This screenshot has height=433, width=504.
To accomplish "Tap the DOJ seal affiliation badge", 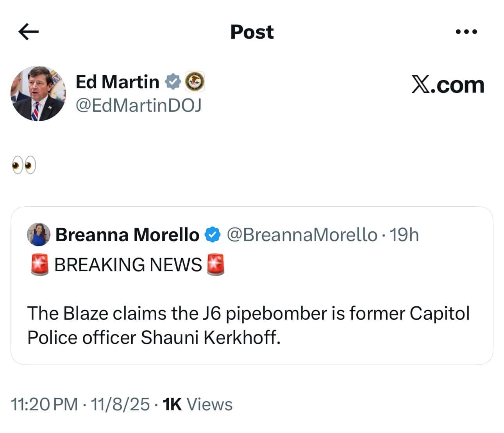I will pos(194,82).
